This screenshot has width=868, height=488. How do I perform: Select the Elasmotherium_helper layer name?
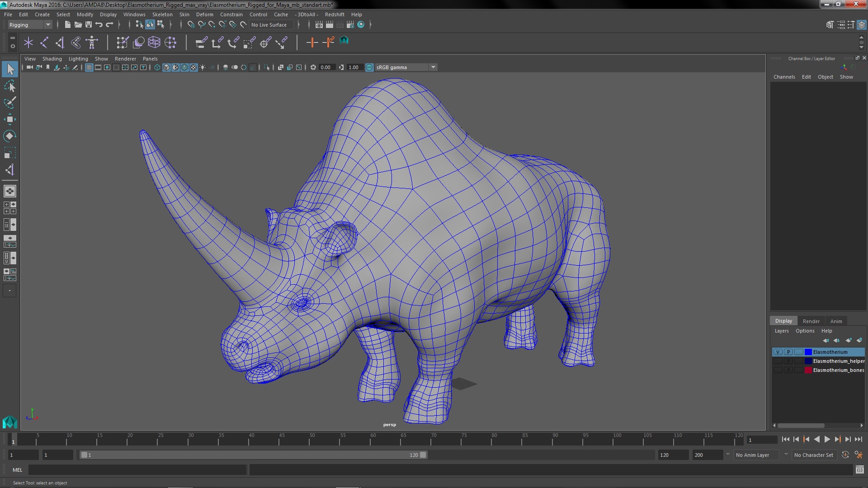tap(839, 361)
